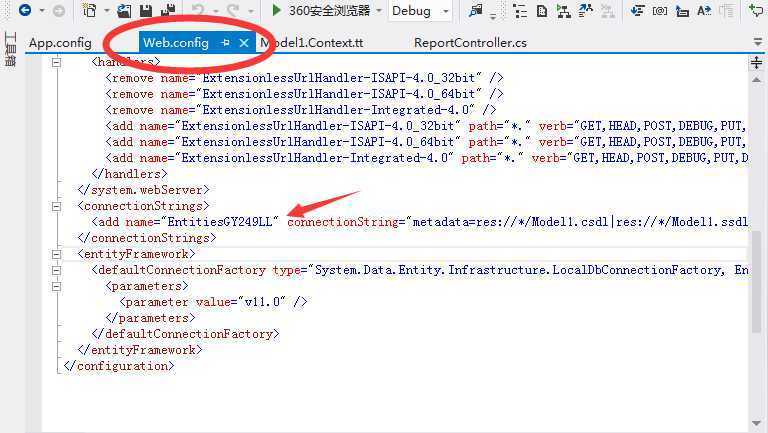Click the closing entityFramework tag
Viewport: 768px width, 433px height.
coord(140,350)
